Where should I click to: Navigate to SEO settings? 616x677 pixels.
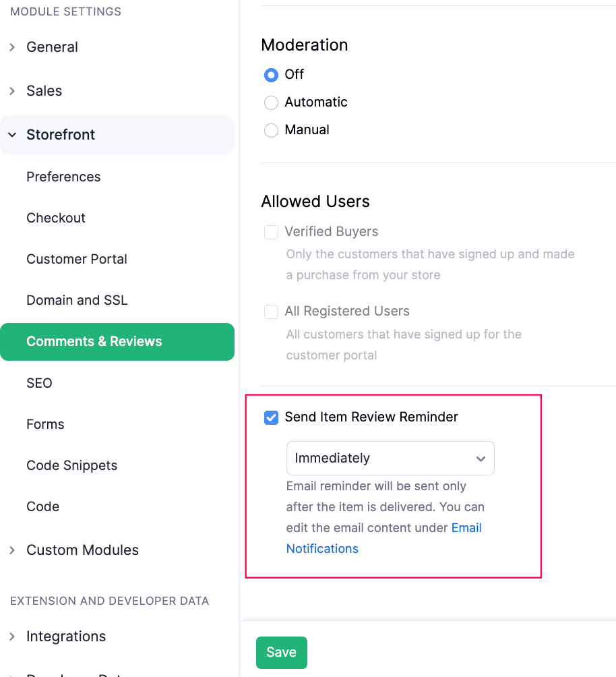(39, 383)
